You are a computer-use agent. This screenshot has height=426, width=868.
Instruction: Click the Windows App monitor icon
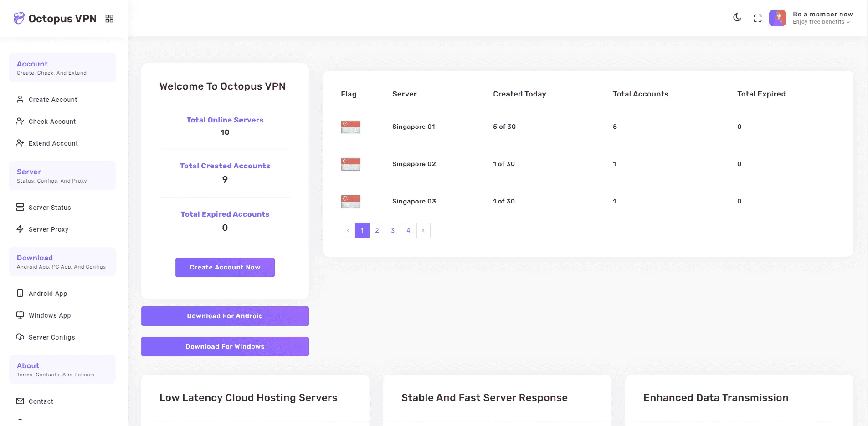pos(20,315)
